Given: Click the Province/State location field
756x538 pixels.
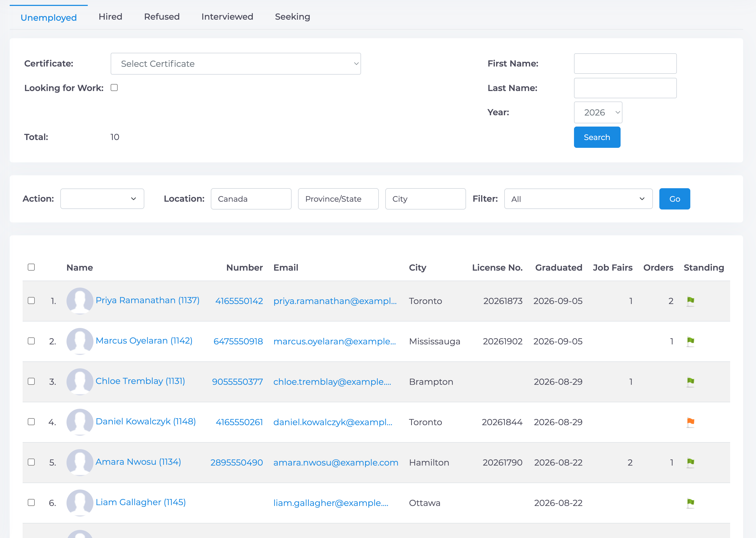Looking at the screenshot, I should point(338,199).
